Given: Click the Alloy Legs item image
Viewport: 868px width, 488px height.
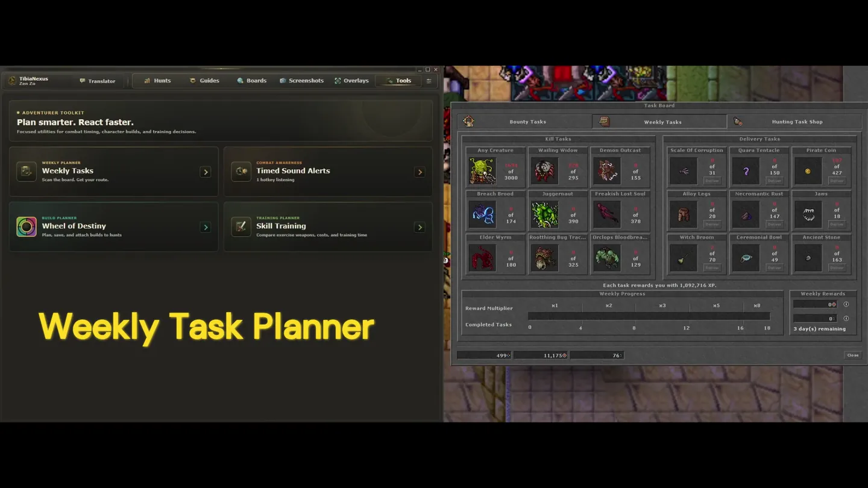Looking at the screenshot, I should click(x=684, y=214).
